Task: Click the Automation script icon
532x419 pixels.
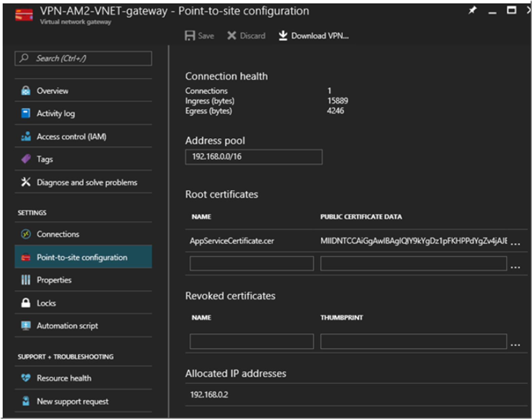Action: point(26,326)
